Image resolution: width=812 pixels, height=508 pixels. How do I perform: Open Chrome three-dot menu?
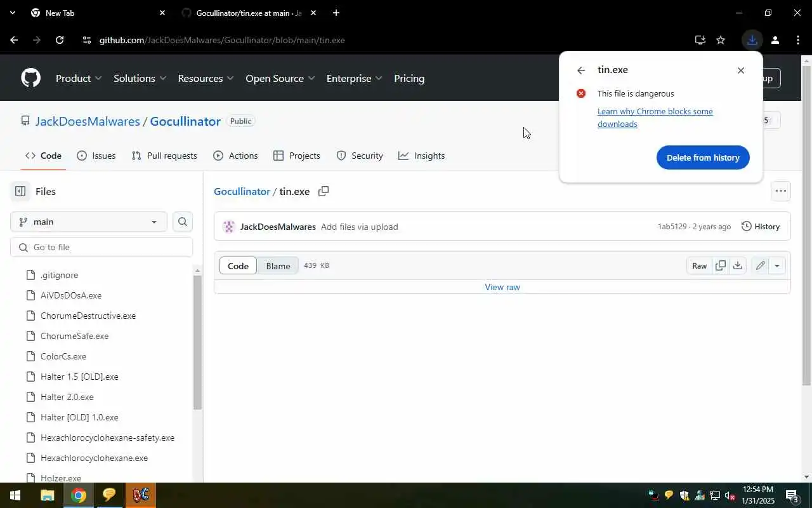[x=797, y=40]
